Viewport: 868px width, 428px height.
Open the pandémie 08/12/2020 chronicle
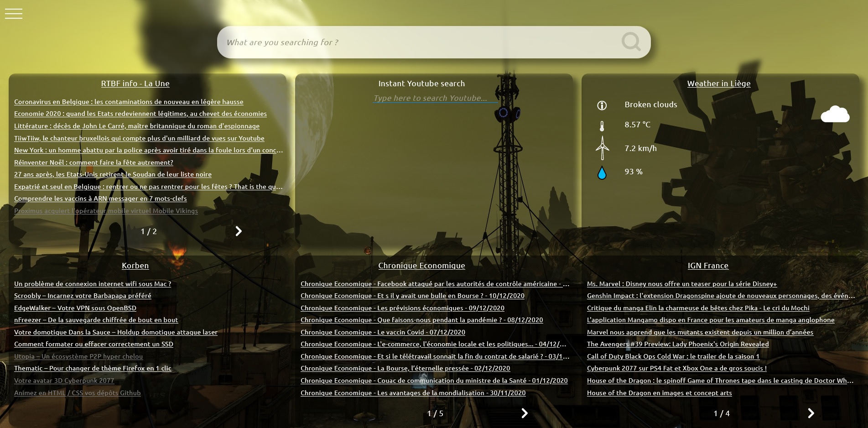(422, 320)
